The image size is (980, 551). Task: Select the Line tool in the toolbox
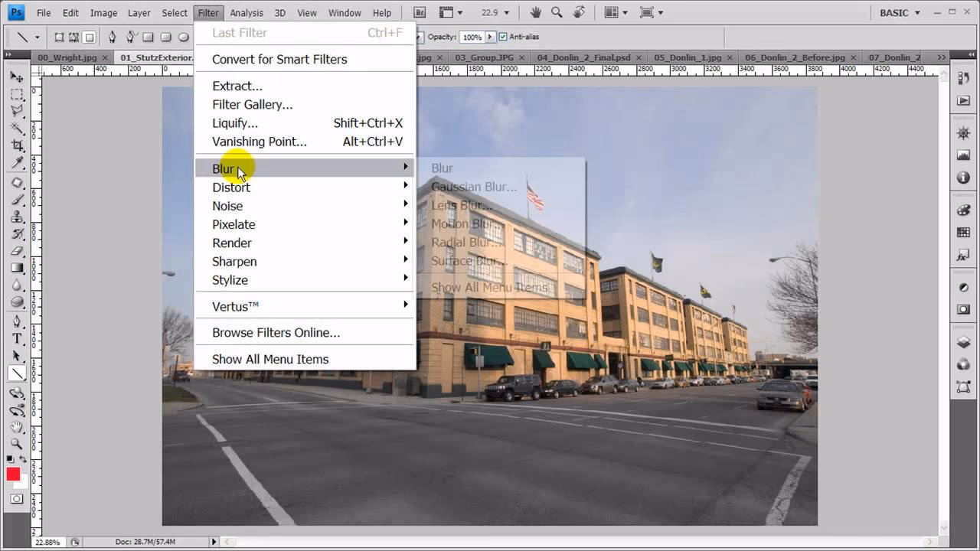pos(17,373)
